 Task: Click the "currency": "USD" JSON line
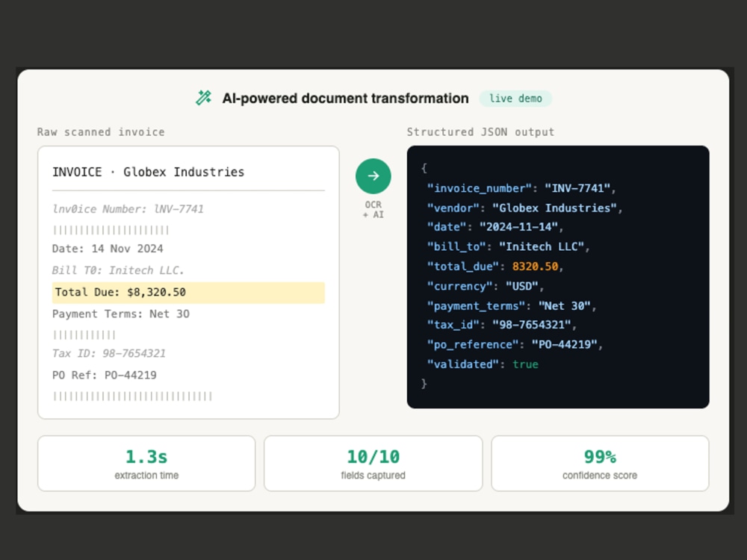click(x=486, y=286)
